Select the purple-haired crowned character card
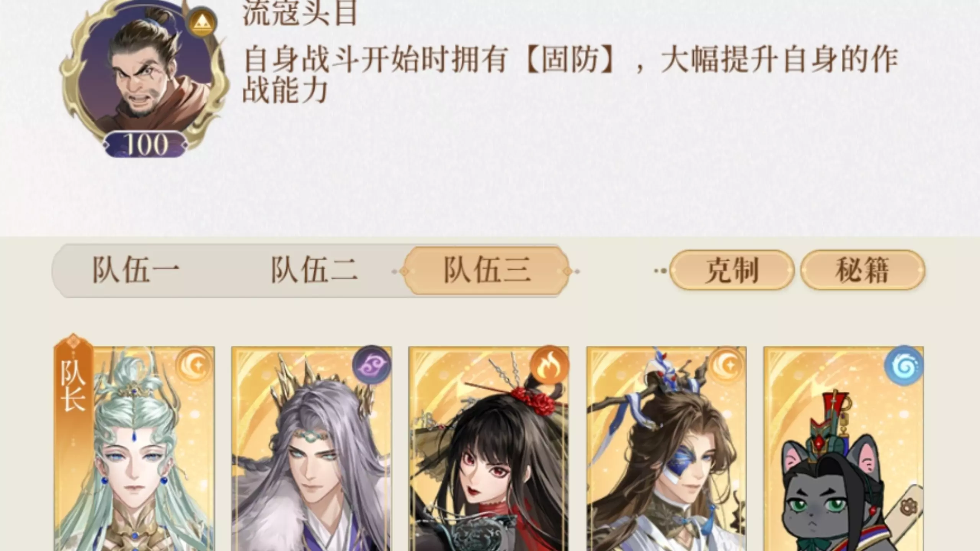Screen dimensions: 980x551 pyautogui.click(x=312, y=448)
